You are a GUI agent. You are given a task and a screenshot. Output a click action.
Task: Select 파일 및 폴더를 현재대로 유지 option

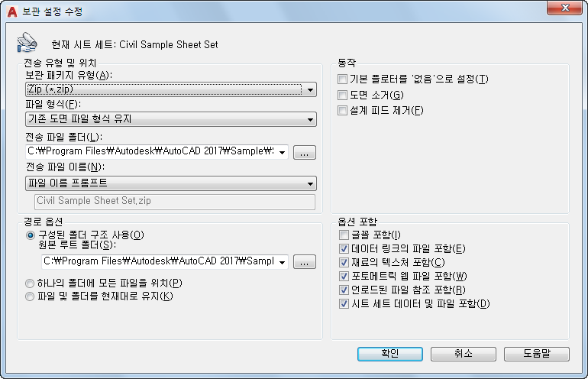(x=30, y=296)
